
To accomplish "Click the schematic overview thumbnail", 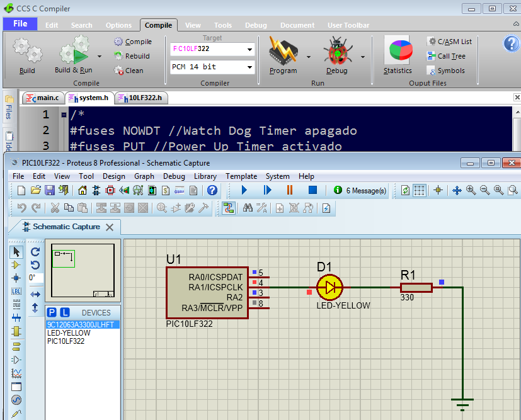I will (83, 271).
